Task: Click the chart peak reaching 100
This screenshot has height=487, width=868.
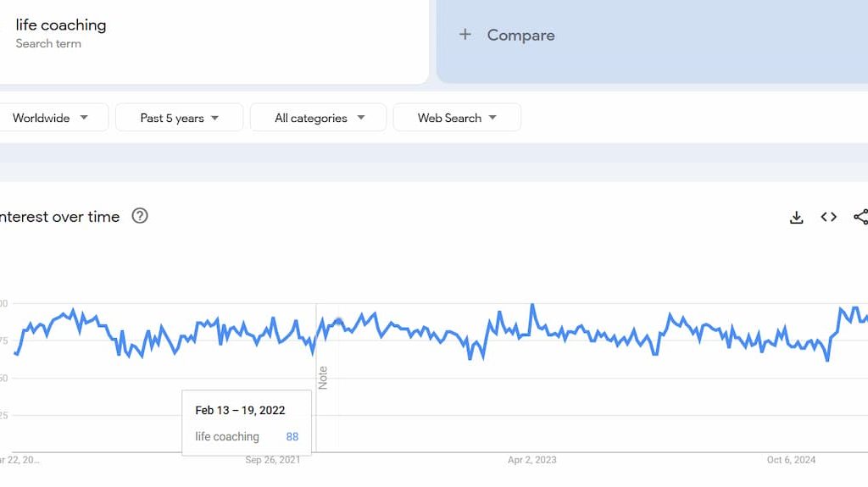Action: tap(532, 304)
